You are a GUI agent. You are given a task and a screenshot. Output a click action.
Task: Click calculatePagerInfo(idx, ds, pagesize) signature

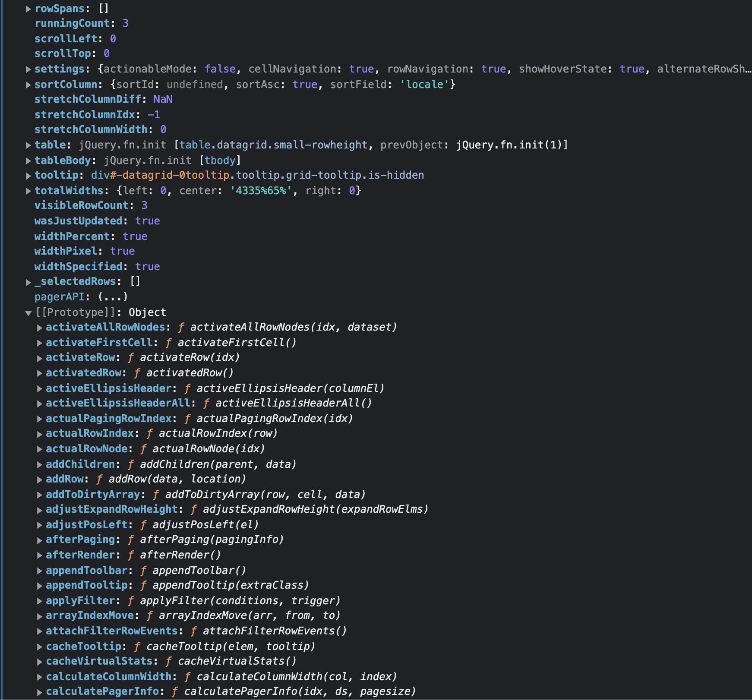click(300, 691)
